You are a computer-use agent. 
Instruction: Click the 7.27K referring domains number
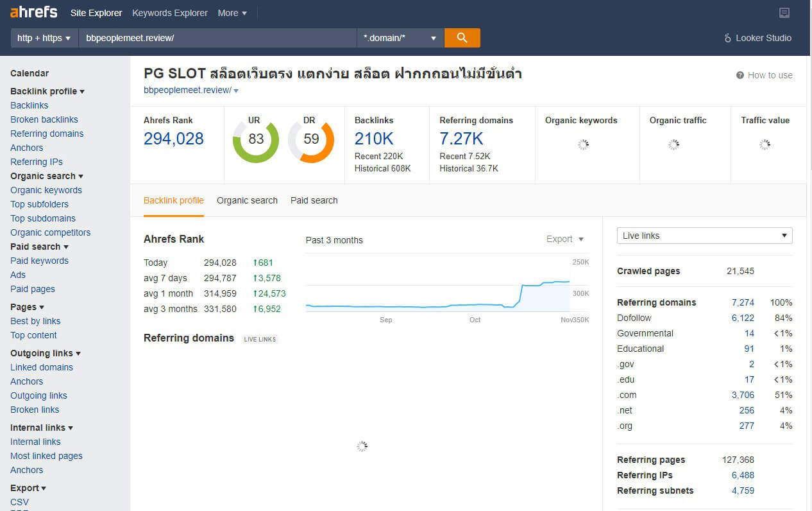pos(461,139)
